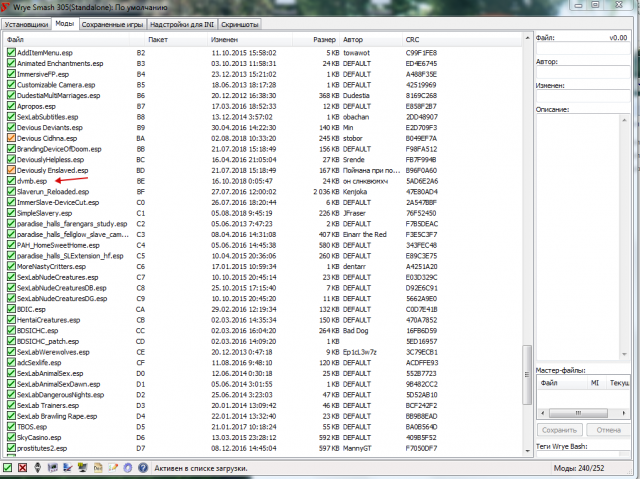Uncheck Customizable Camera.esp
This screenshot has width=640, height=479.
pos(11,87)
